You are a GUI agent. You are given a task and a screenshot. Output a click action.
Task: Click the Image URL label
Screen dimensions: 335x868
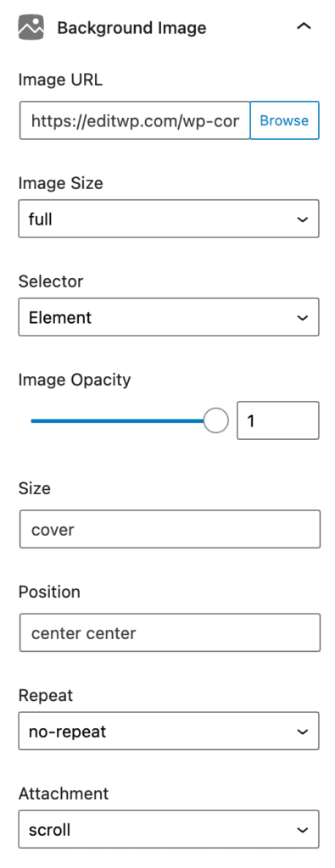[60, 80]
